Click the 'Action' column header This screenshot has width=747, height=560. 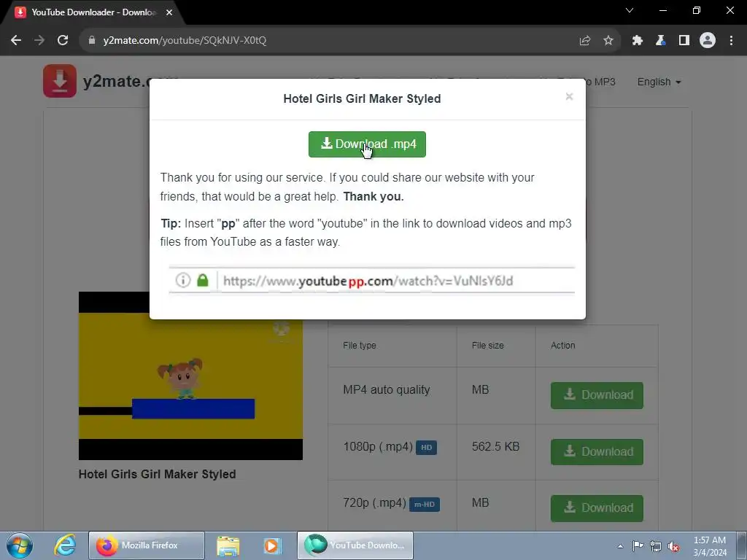pos(562,345)
